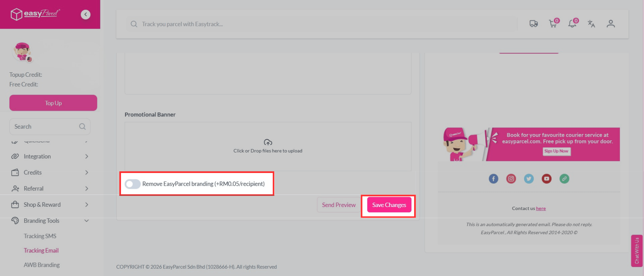Open the notifications bell icon

coord(573,23)
